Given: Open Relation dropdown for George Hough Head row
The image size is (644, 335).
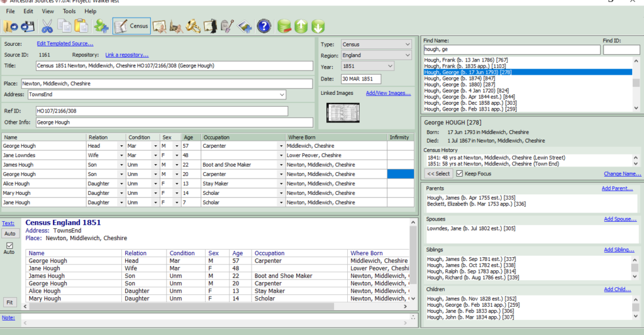Looking at the screenshot, I should tap(121, 146).
